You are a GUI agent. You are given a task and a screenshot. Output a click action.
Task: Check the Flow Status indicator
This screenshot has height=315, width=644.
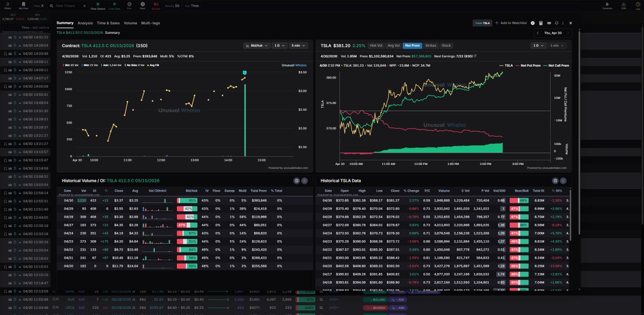(98, 6)
